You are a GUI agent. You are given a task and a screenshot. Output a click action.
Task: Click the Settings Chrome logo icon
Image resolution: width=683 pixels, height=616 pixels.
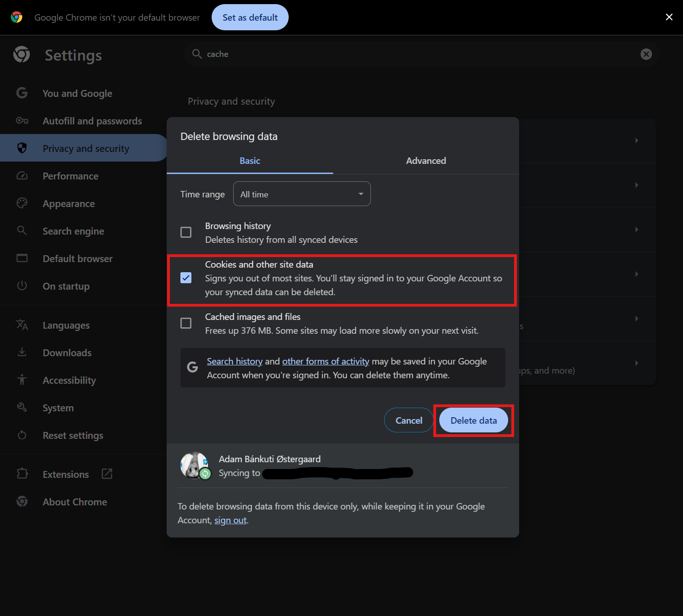point(22,55)
